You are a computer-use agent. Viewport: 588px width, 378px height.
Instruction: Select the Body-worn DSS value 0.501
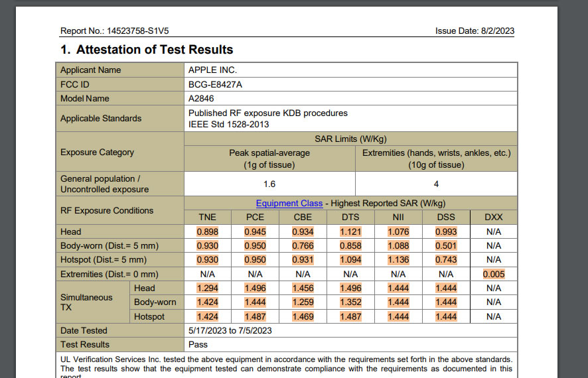(446, 246)
